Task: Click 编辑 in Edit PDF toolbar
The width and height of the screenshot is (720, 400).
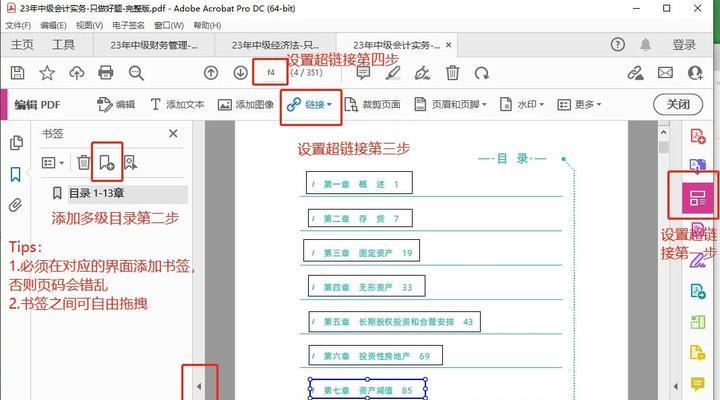Action: pyautogui.click(x=116, y=105)
